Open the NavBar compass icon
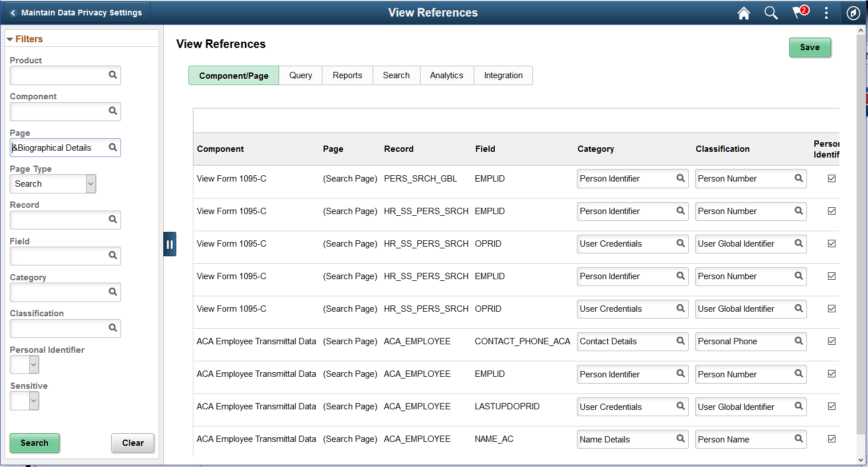 pos(853,13)
